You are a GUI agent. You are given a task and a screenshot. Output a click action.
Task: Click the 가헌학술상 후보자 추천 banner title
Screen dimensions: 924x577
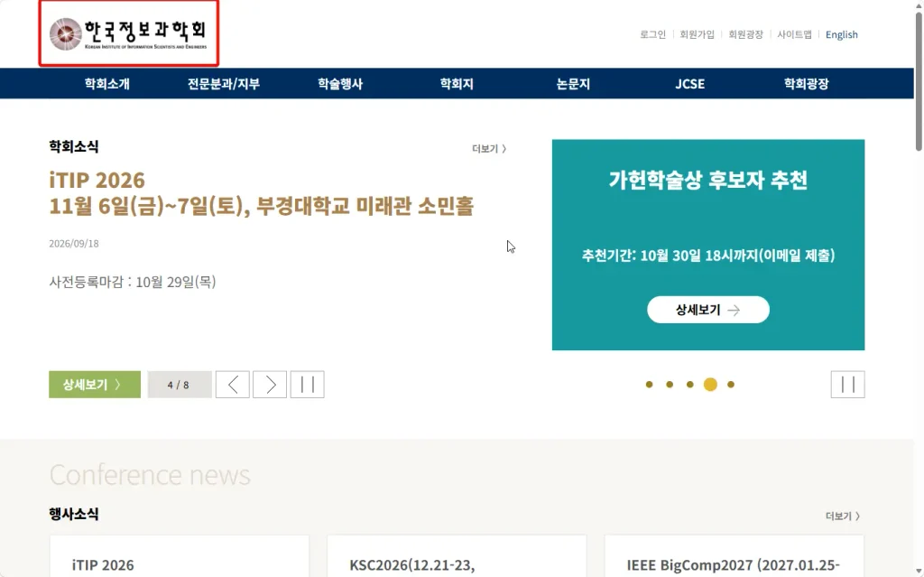click(707, 180)
